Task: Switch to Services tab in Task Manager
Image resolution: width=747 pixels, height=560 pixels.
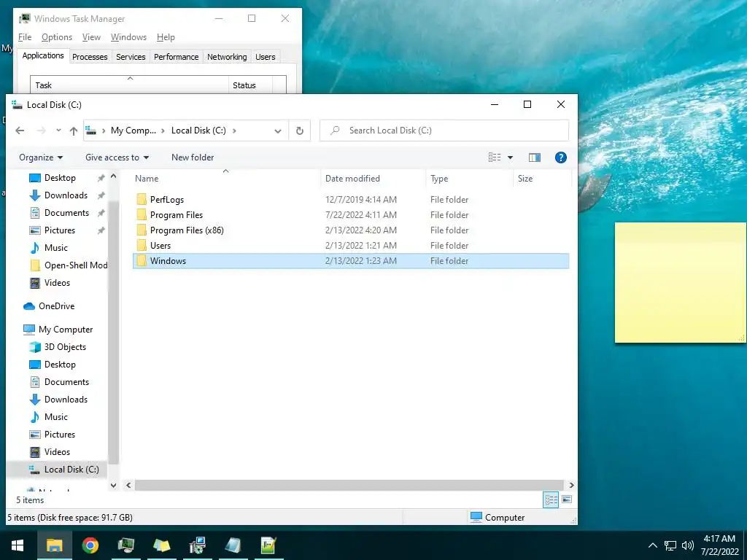Action: [131, 57]
